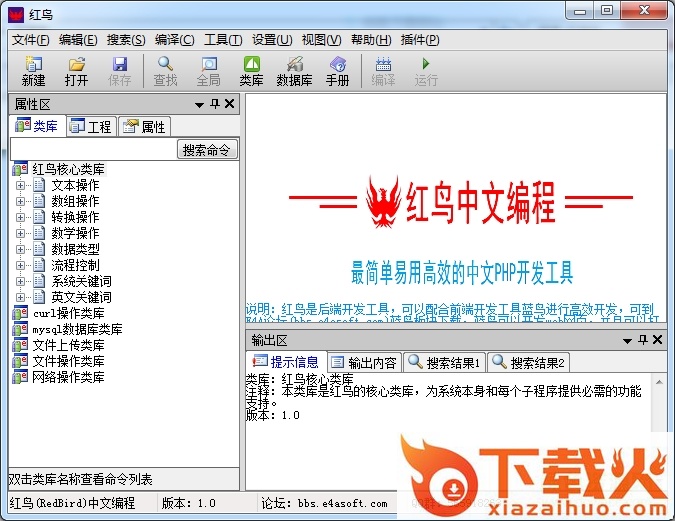Click the 运行 run arrow icon

[426, 64]
